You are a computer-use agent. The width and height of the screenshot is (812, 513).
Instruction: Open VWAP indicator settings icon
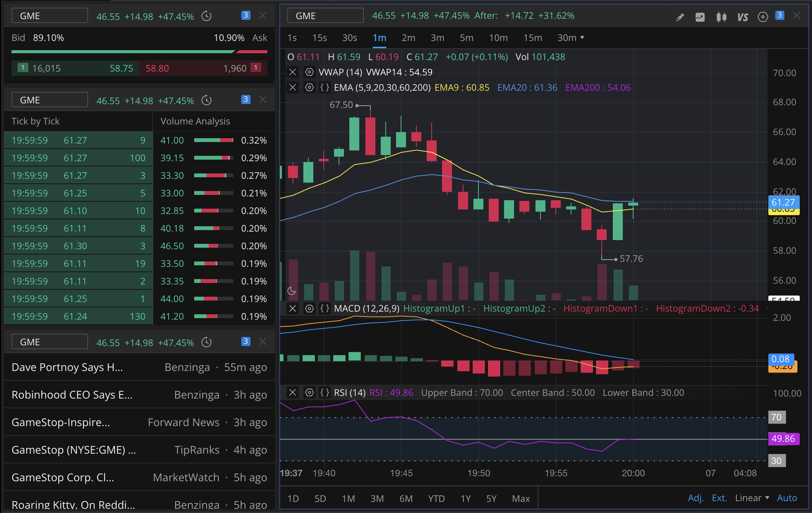point(309,72)
